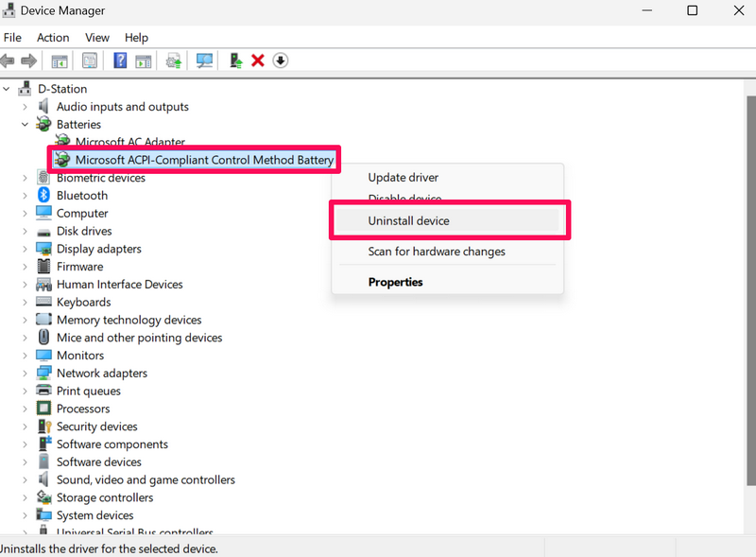Click the down-arrow disable device toolbar icon

pos(280,61)
